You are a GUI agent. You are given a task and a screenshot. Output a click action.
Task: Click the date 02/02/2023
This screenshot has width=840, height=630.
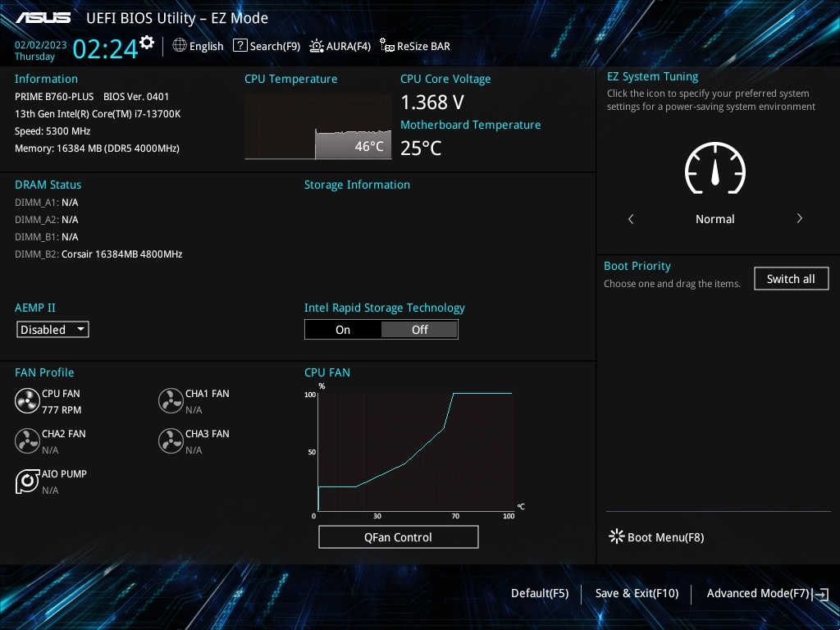(x=41, y=45)
